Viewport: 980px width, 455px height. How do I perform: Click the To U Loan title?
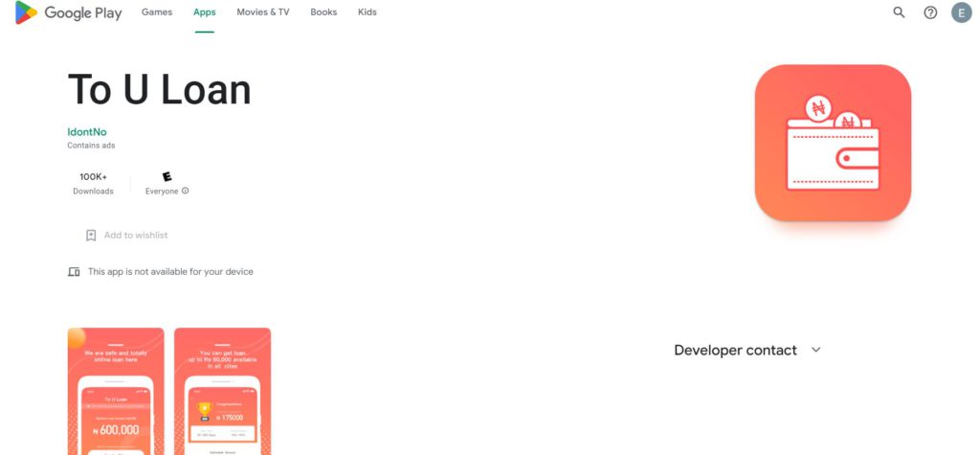(160, 89)
